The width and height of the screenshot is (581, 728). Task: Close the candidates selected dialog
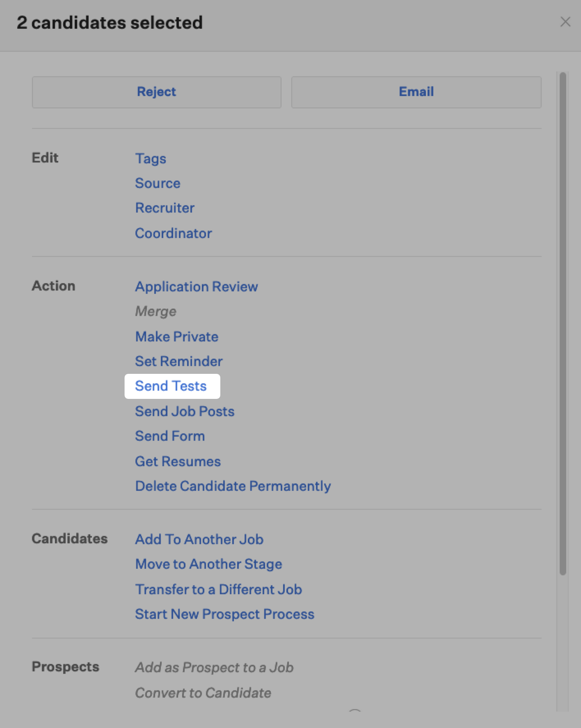pyautogui.click(x=565, y=22)
